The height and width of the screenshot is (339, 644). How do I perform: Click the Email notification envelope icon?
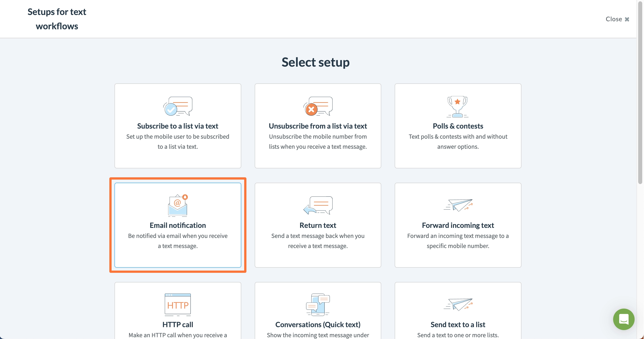pyautogui.click(x=178, y=205)
